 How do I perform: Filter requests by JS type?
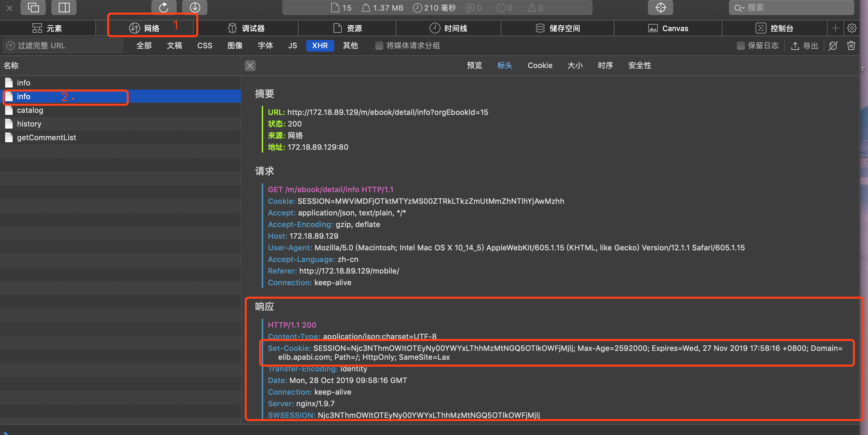point(293,45)
